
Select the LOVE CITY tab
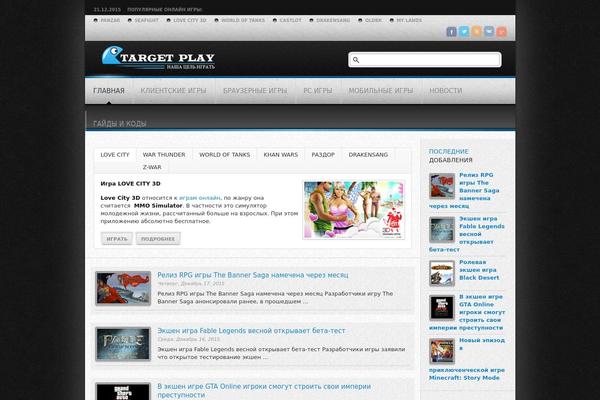coord(115,155)
